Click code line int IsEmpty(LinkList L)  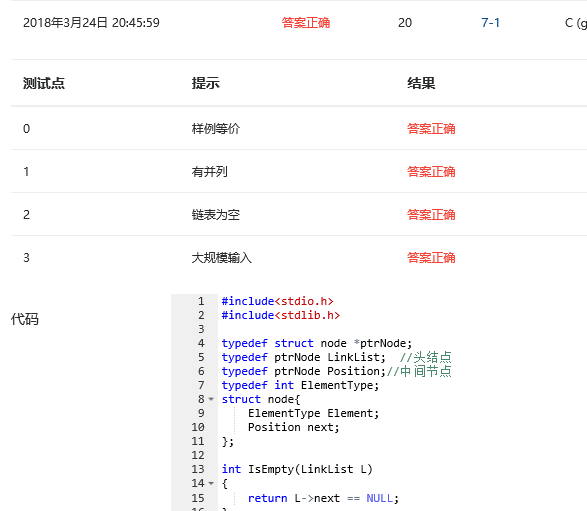tap(297, 469)
